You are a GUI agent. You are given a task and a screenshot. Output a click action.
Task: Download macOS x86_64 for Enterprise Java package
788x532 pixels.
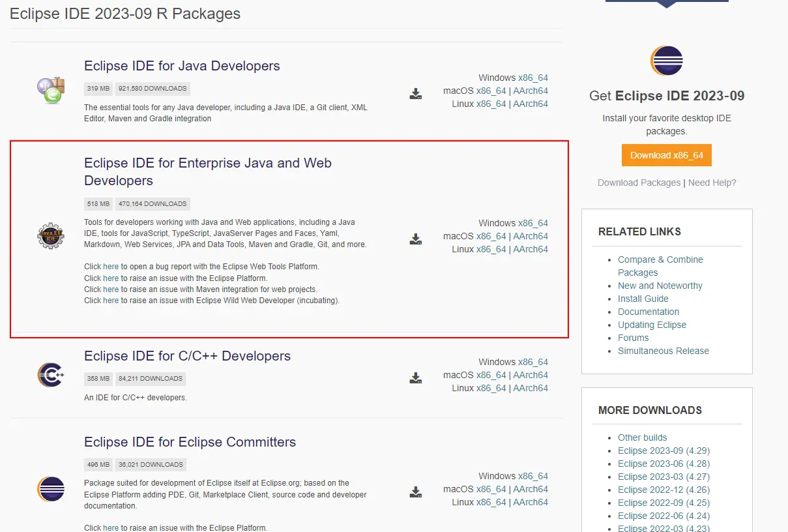pos(491,236)
